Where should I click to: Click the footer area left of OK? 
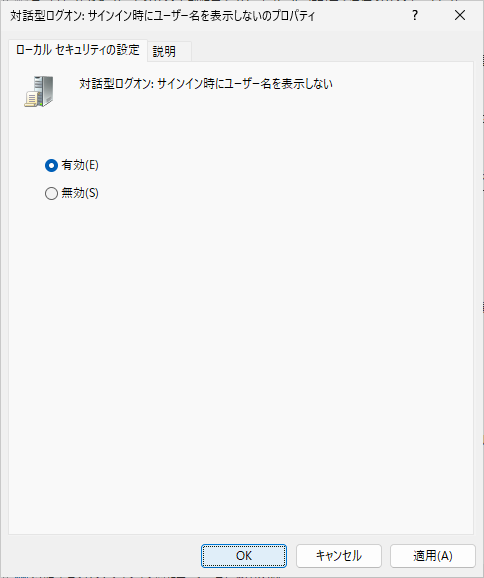click(101, 556)
